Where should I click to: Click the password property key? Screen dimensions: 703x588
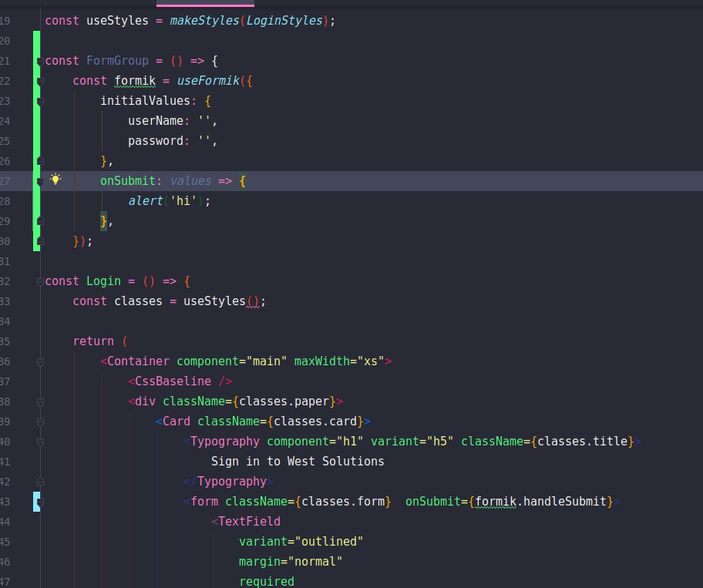[156, 141]
